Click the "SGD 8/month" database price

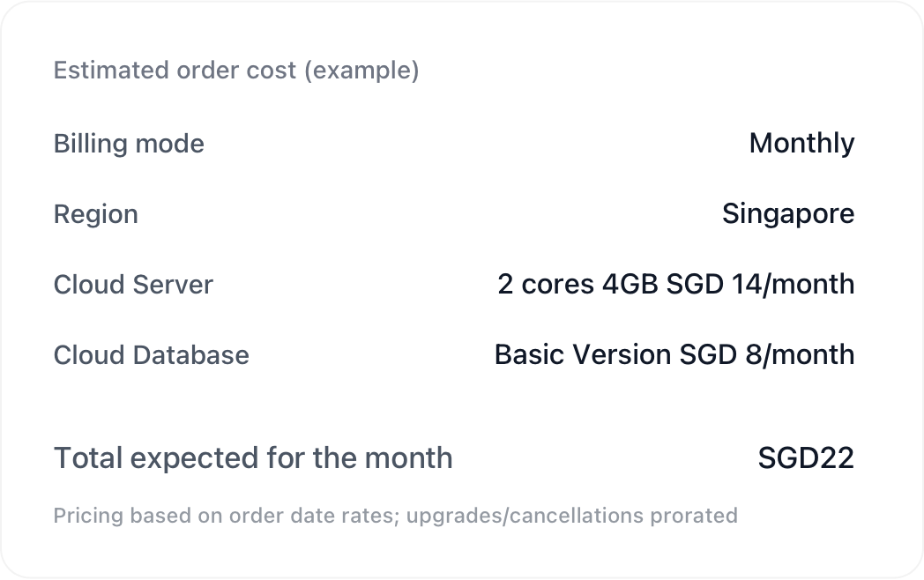click(767, 355)
